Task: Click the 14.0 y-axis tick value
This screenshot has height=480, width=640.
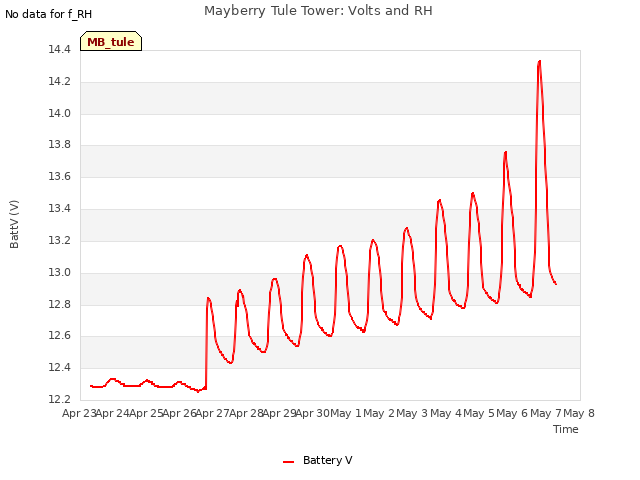Action: 59,113
